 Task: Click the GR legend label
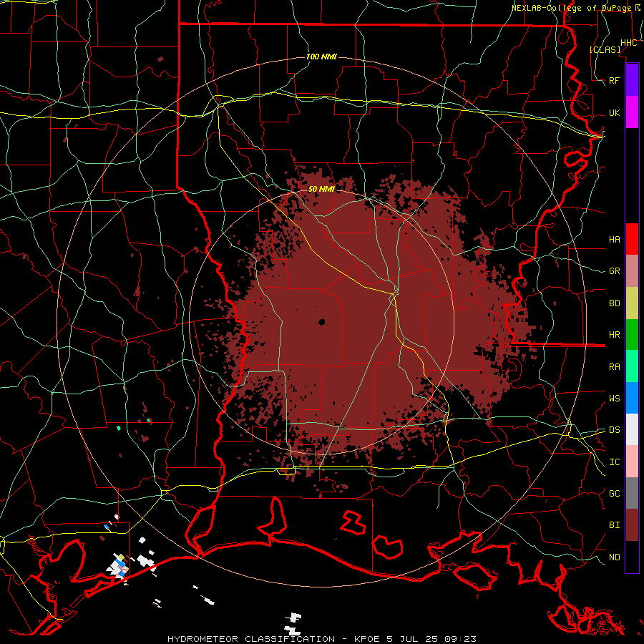614,271
